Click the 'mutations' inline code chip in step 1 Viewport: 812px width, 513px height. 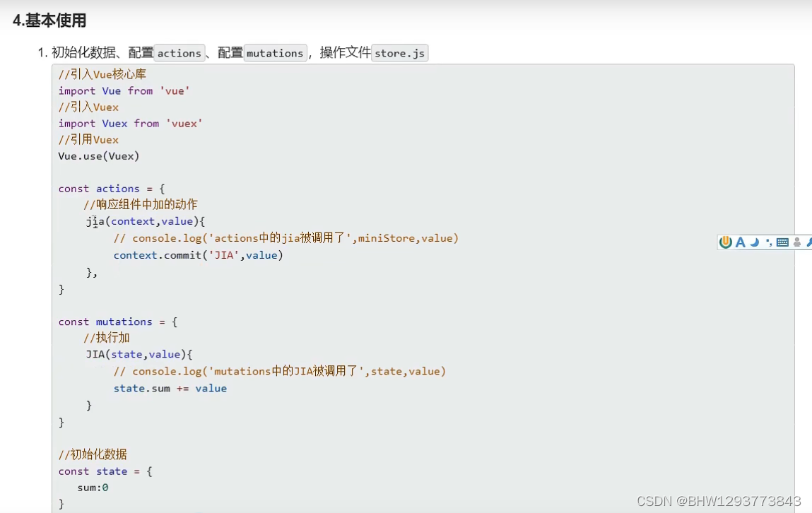coord(275,53)
